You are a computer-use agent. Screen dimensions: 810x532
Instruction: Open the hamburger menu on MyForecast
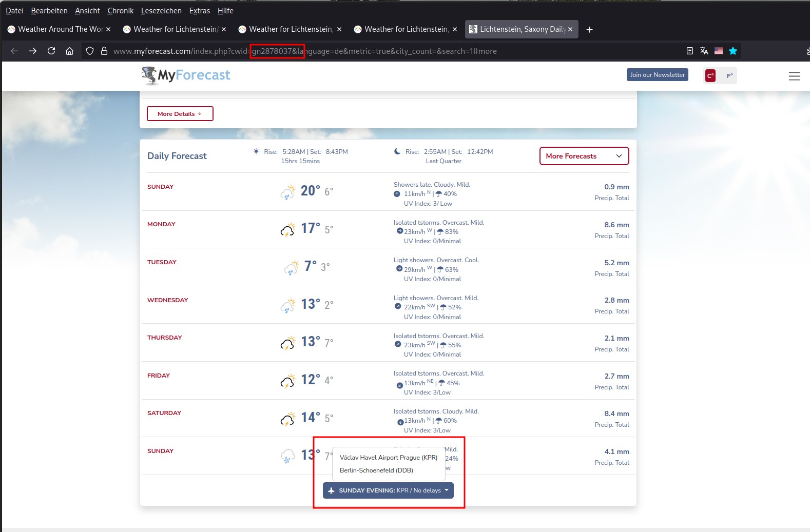[794, 76]
